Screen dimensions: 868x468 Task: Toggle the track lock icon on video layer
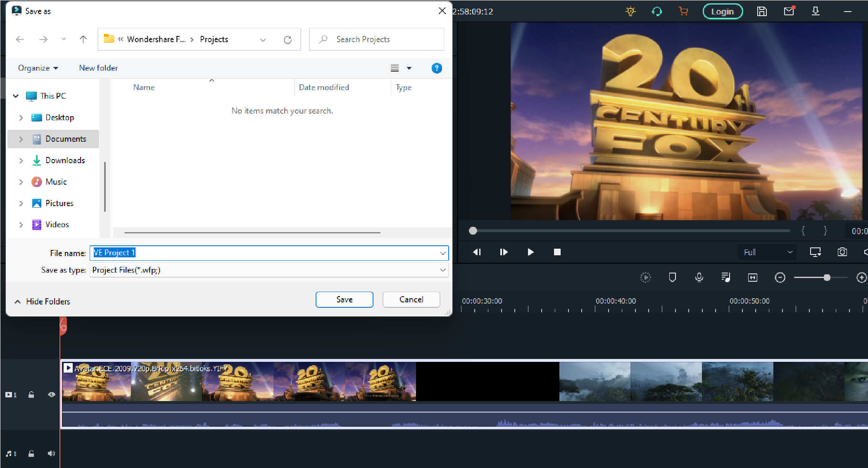point(31,395)
